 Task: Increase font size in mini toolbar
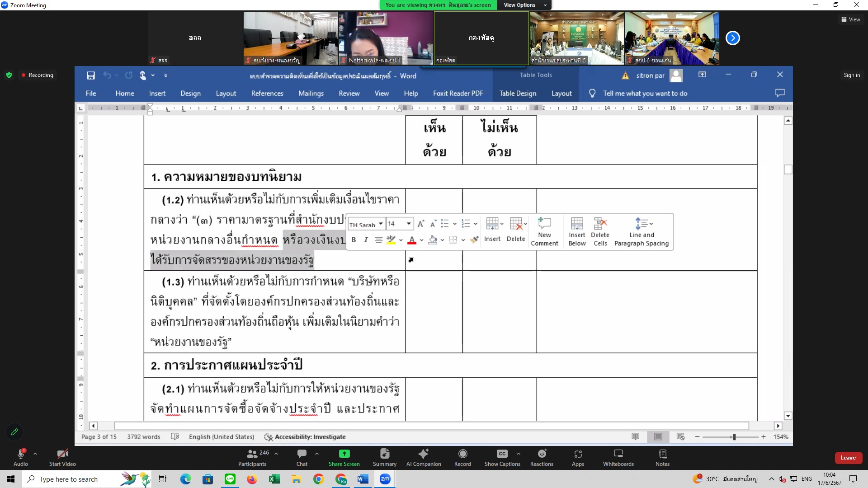[421, 224]
